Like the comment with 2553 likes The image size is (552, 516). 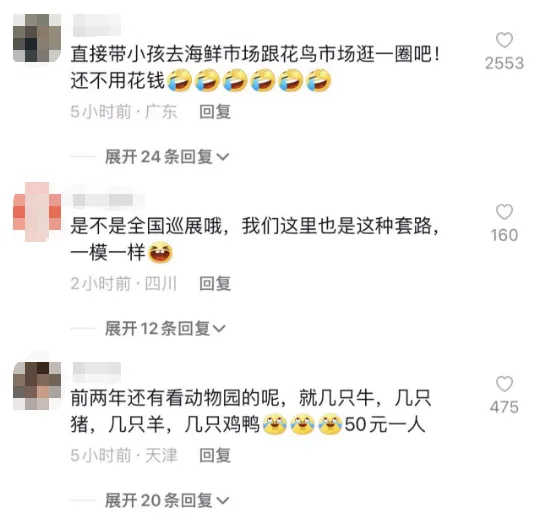coord(504,40)
